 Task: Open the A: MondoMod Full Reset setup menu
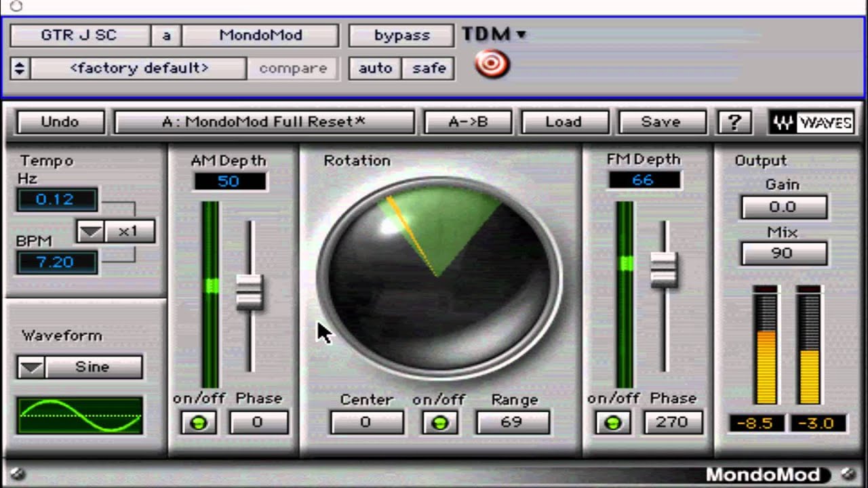click(x=264, y=122)
